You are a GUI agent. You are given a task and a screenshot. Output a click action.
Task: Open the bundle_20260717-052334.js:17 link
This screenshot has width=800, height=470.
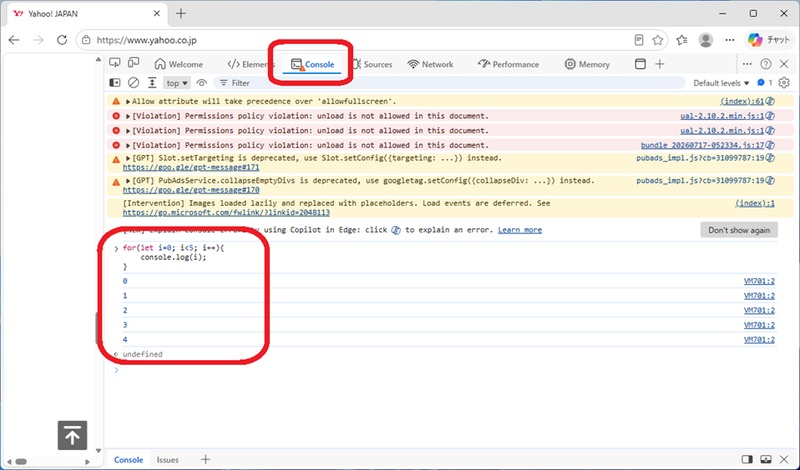[x=703, y=145]
